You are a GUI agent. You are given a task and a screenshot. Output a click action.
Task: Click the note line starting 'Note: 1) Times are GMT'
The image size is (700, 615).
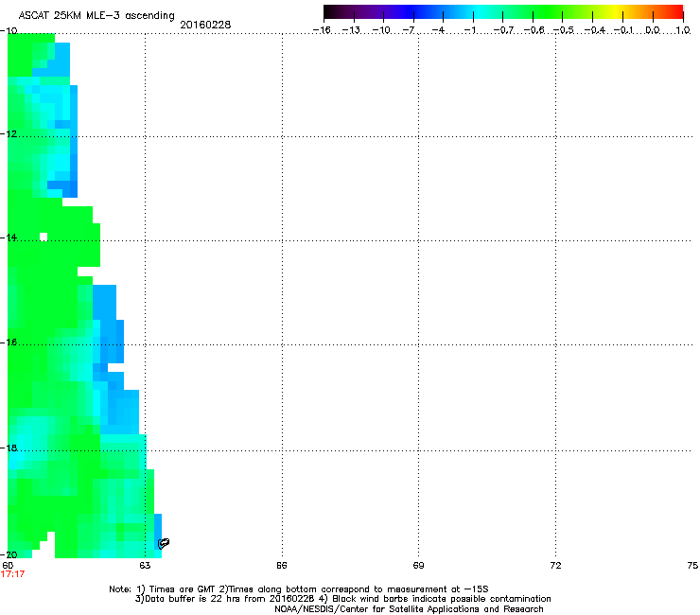[299, 589]
